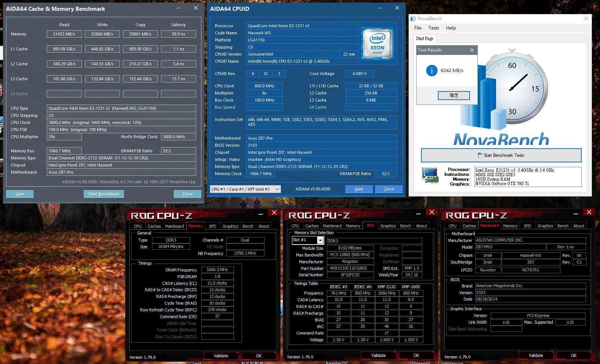Open SPD tab in CPU-Z Mainboard window
The width and height of the screenshot is (600, 364).
pos(527,226)
